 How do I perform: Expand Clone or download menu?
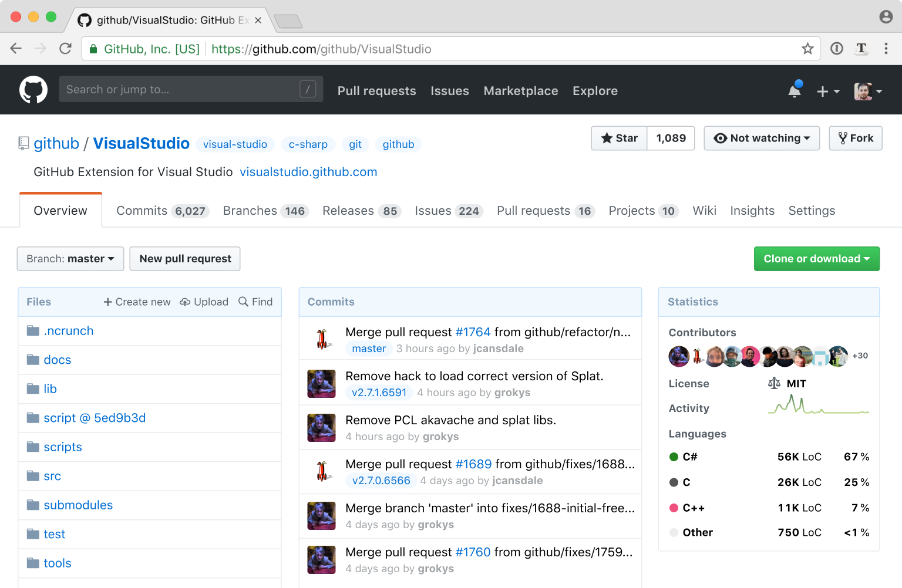coord(816,259)
